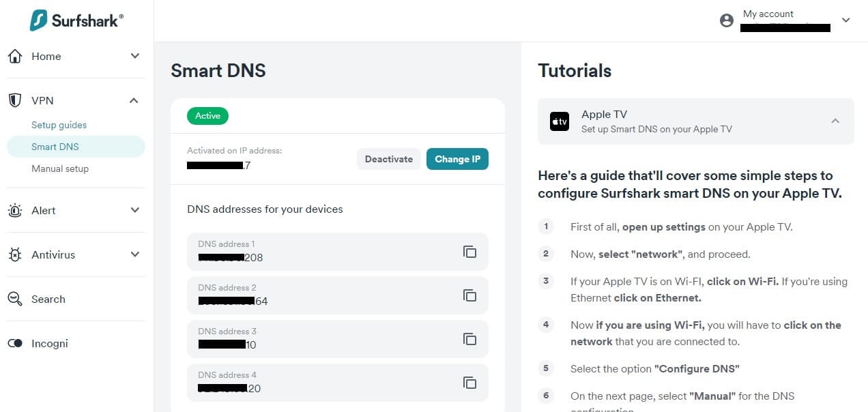Click the Surfshark logo
Viewport: 868px width, 412px height.
click(76, 20)
